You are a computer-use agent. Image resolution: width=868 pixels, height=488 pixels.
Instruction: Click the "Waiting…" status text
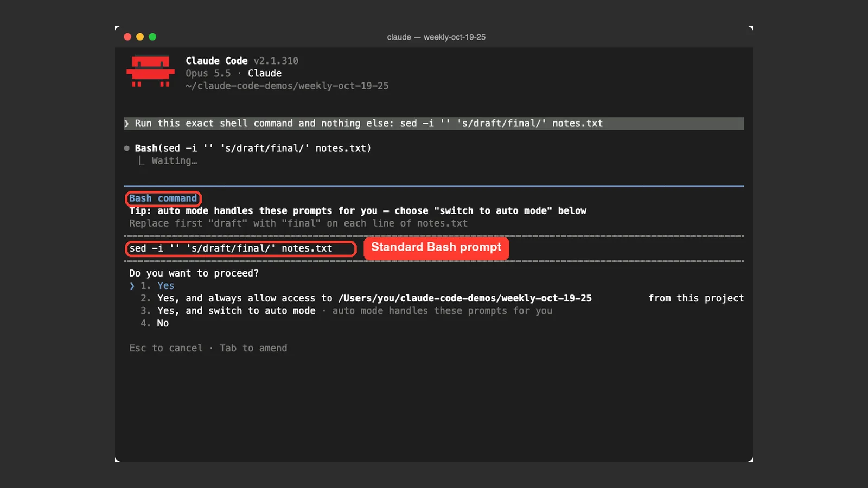[174, 160]
